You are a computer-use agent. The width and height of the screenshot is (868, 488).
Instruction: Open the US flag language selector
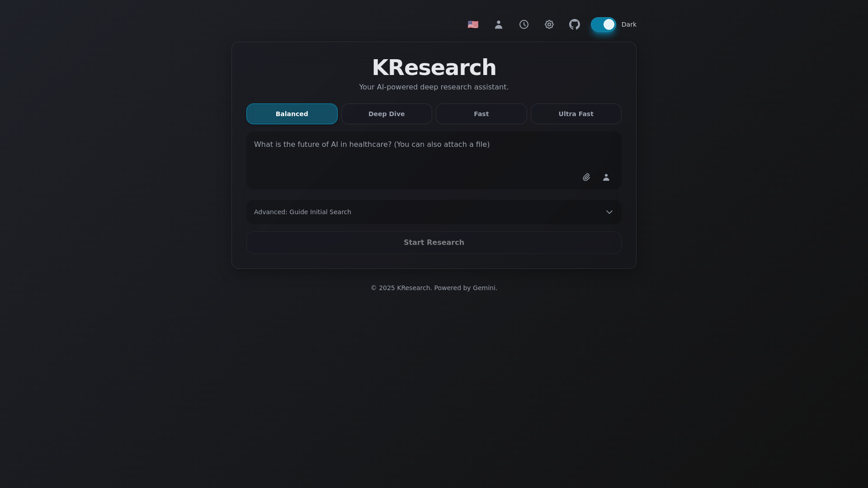[473, 24]
